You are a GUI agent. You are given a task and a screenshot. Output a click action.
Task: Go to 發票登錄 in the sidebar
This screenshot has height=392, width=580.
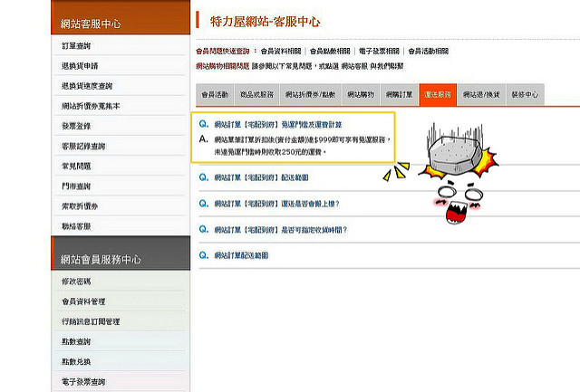click(76, 126)
